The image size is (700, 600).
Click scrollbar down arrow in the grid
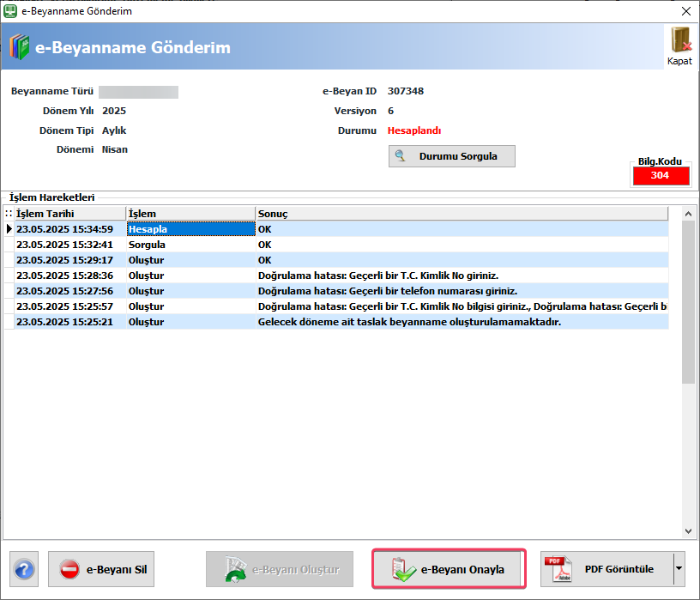point(688,530)
